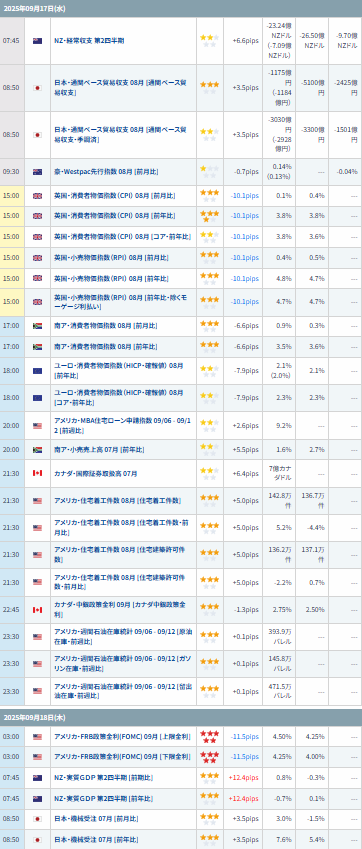Click the Canada flag beside カナダ・国際証券取扱高
Image resolution: width=362 pixels, height=849 pixels.
(37, 474)
